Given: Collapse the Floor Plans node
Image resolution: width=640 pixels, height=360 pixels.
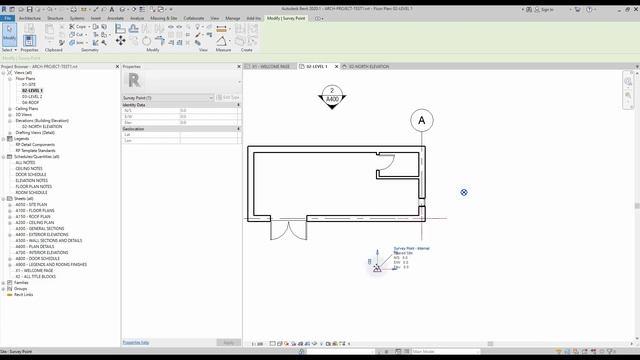Looking at the screenshot, I should [x=10, y=78].
